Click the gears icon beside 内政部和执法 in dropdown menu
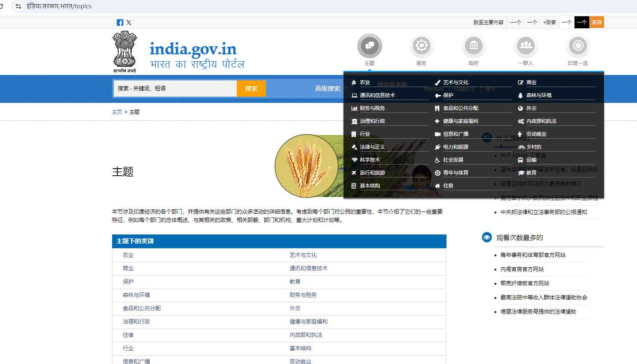The height and width of the screenshot is (364, 637). [x=521, y=121]
